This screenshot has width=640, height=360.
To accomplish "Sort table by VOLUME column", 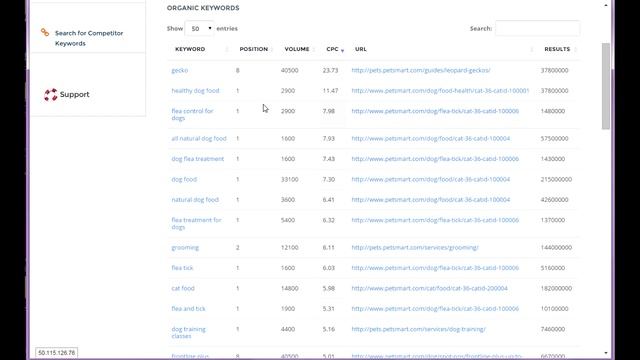I will coord(297,49).
